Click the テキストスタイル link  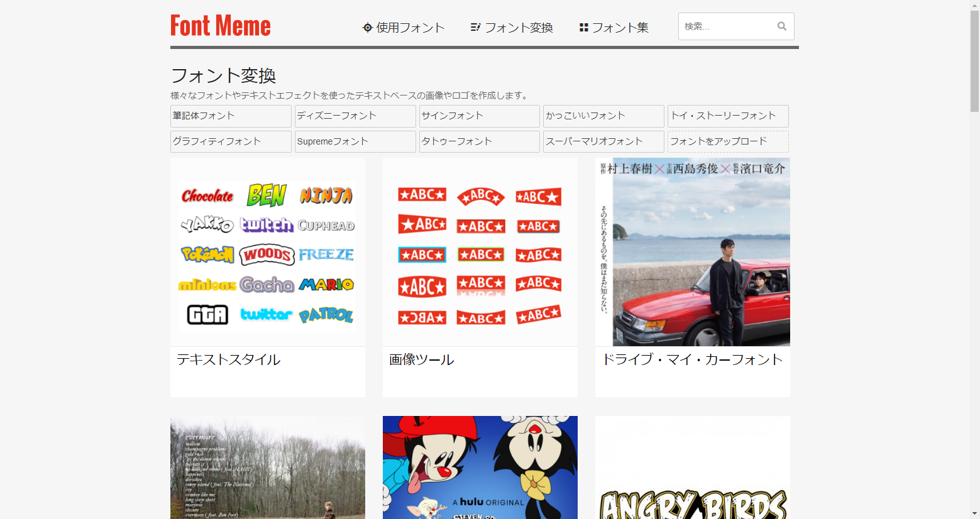pyautogui.click(x=228, y=359)
